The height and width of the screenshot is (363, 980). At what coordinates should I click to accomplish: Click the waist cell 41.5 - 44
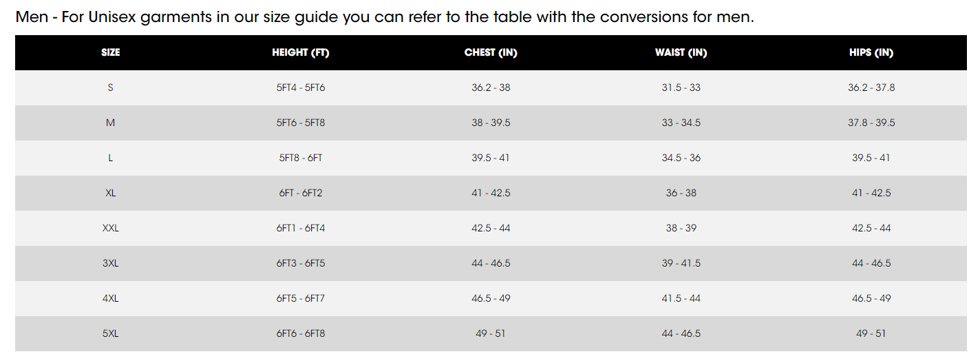pyautogui.click(x=681, y=299)
